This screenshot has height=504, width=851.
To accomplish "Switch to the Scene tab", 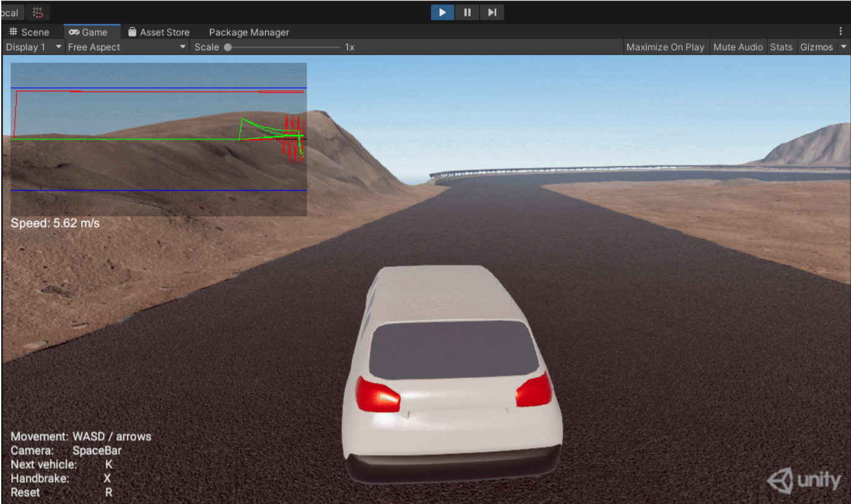I will 34,32.
